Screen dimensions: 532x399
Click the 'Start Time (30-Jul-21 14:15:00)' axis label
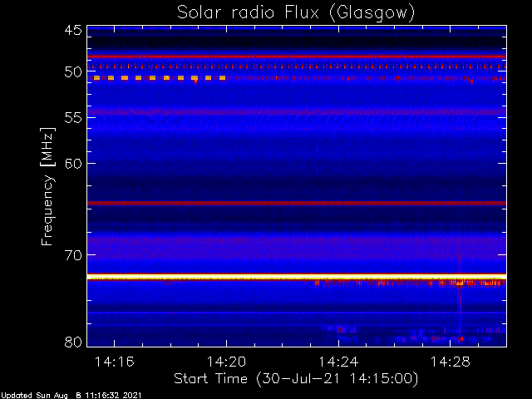tap(296, 379)
